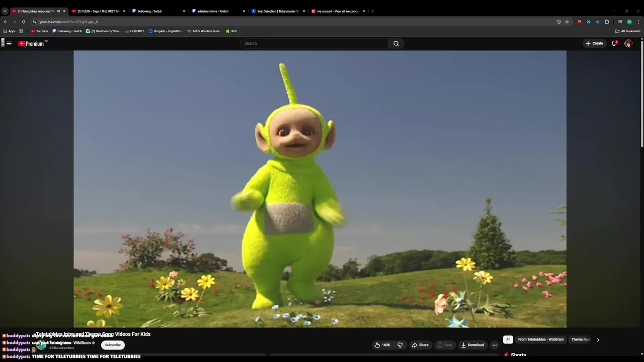Dislike the video with thumbs down
This screenshot has width=644, height=362.
[x=400, y=345]
